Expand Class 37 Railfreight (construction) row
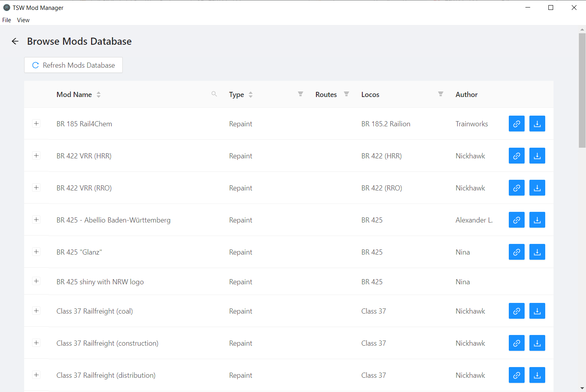The height and width of the screenshot is (392, 586). pos(36,343)
